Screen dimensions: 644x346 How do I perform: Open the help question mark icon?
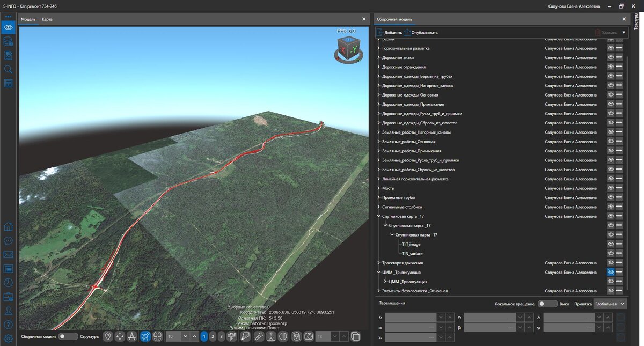[x=8, y=325]
